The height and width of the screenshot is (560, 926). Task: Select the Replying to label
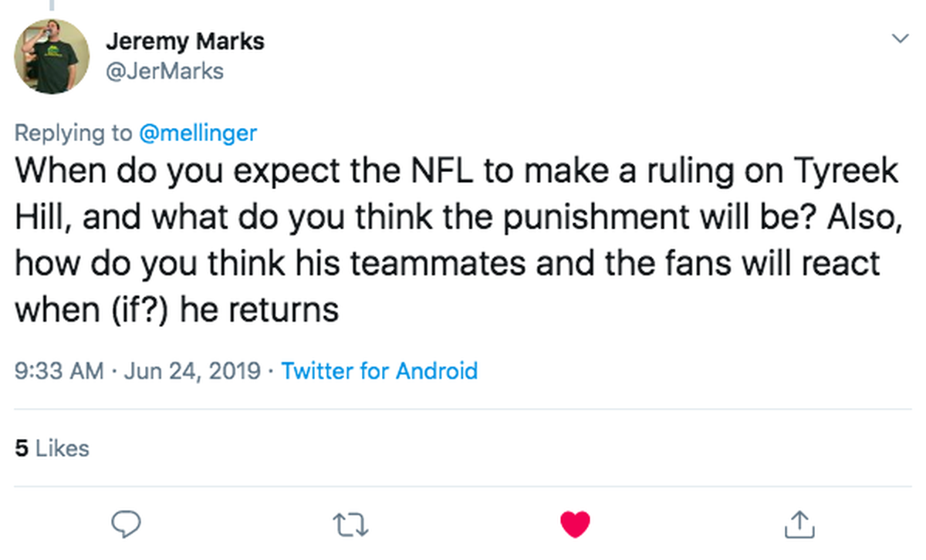[73, 133]
